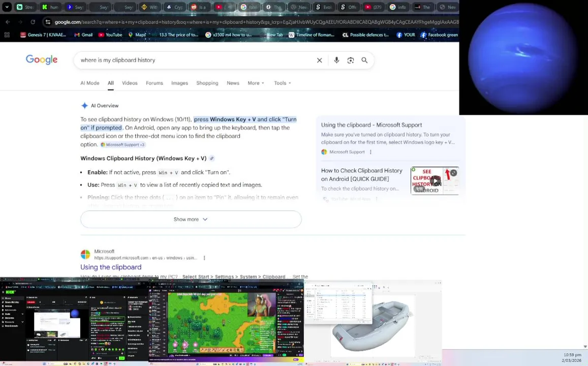Open the Gmail bookmark
588x366 pixels.
click(x=83, y=35)
